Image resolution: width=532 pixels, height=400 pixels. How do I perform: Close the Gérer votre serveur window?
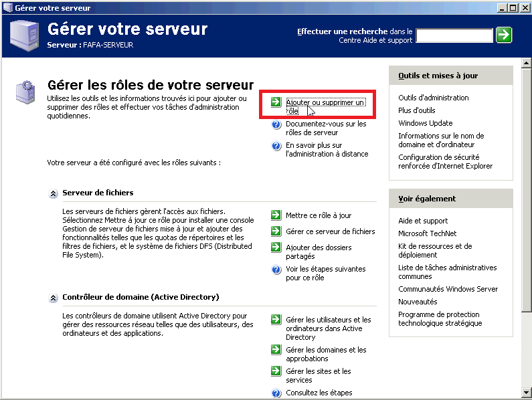point(525,7)
